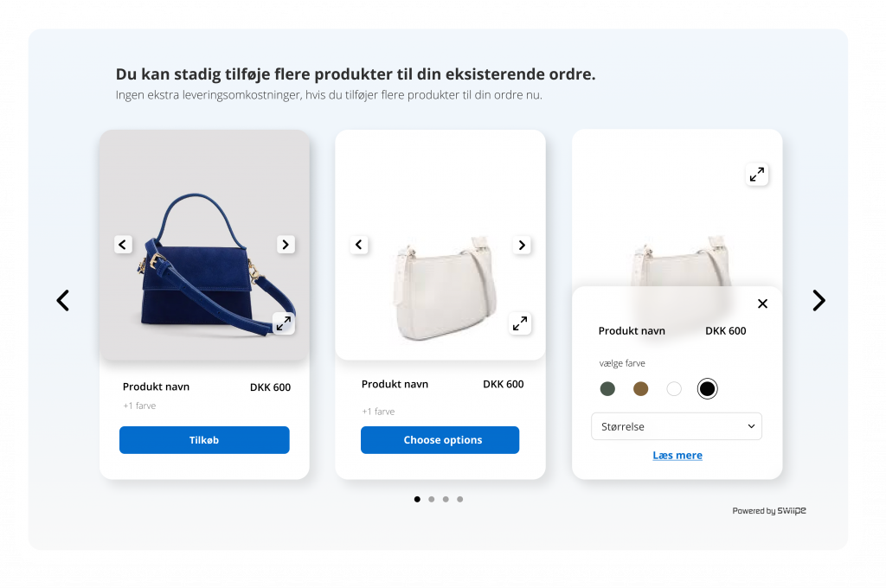Show next image of white bag in middle card

[522, 245]
